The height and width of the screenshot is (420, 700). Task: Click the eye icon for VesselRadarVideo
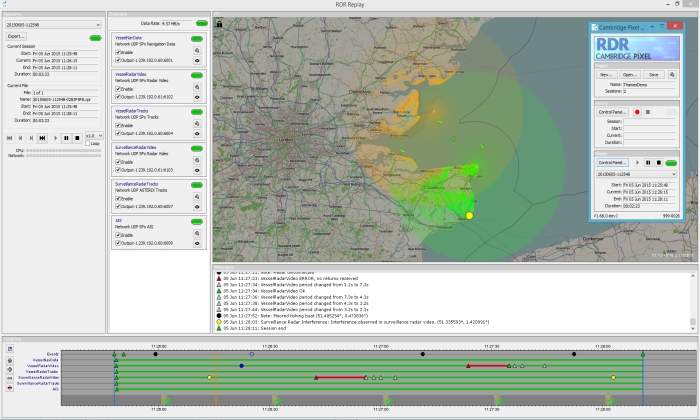(x=198, y=97)
